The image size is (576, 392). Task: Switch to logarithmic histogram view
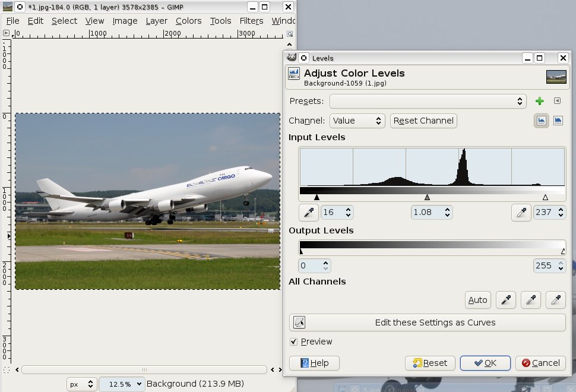tap(558, 121)
